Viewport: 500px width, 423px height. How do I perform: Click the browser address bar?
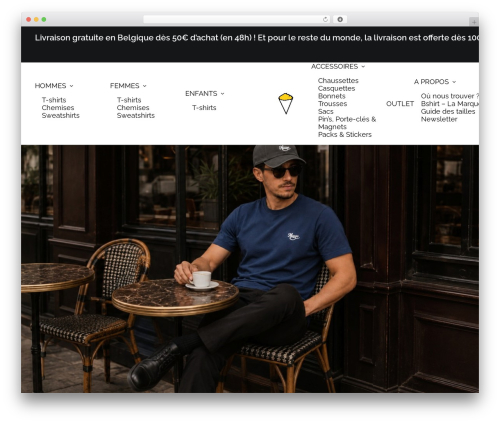tap(237, 19)
